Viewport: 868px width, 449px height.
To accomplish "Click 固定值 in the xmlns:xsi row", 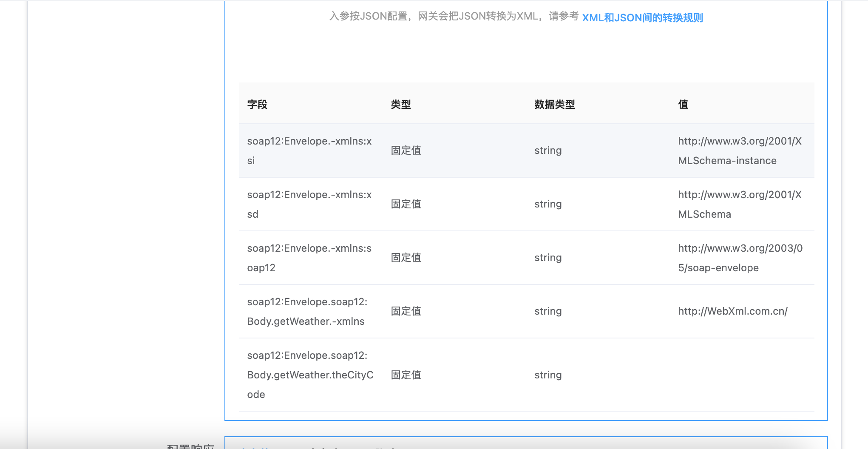I will 406,151.
